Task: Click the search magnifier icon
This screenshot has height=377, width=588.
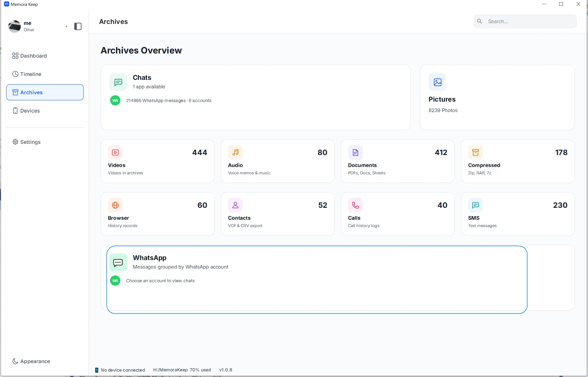Action: (x=480, y=21)
